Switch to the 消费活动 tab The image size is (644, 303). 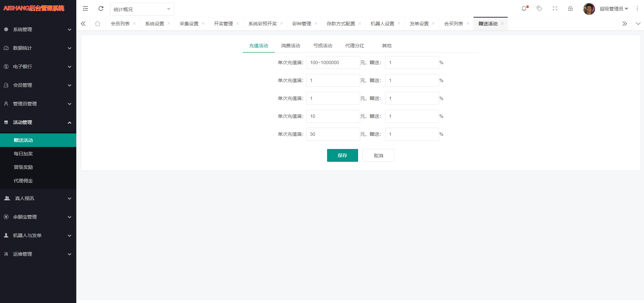pos(290,46)
